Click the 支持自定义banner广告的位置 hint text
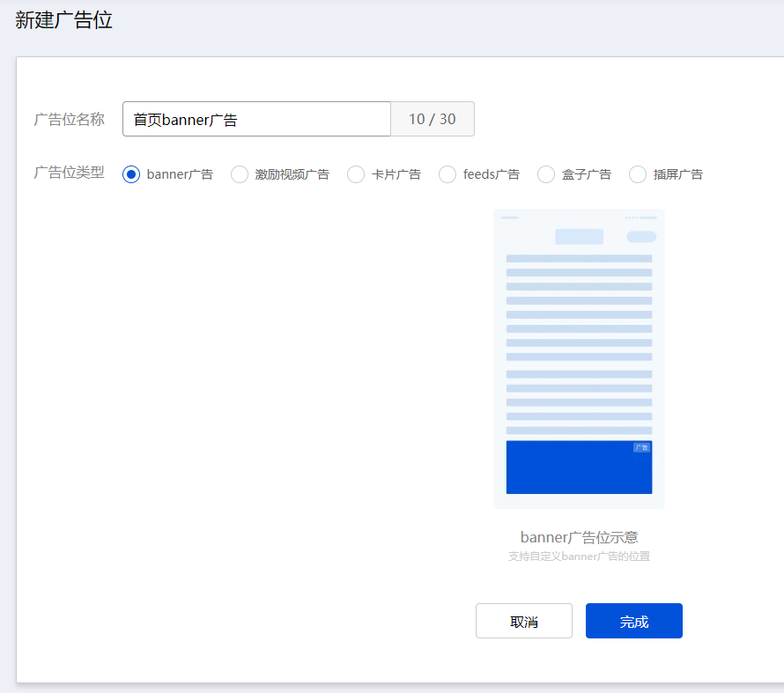The height and width of the screenshot is (693, 784). [579, 557]
